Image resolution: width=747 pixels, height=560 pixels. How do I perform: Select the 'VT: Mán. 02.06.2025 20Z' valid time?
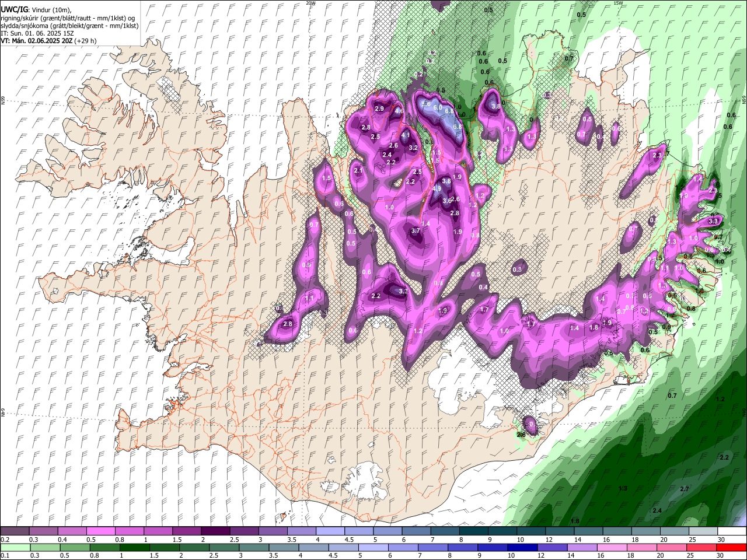pos(36,41)
